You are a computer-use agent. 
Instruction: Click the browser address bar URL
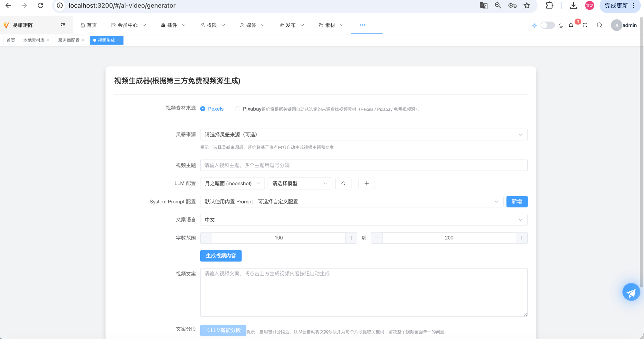tap(122, 5)
